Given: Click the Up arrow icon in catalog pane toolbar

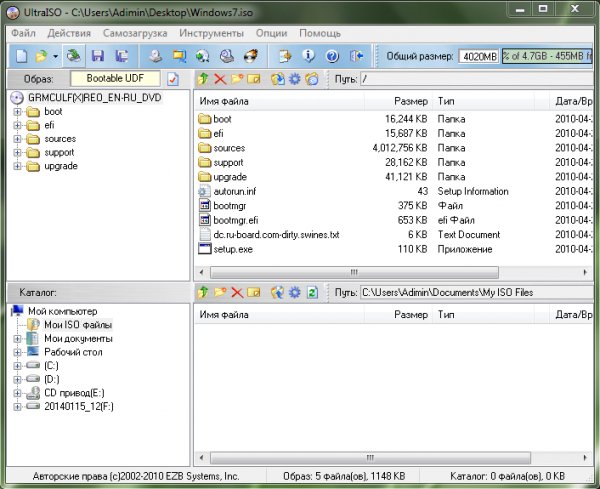Looking at the screenshot, I should [203, 292].
